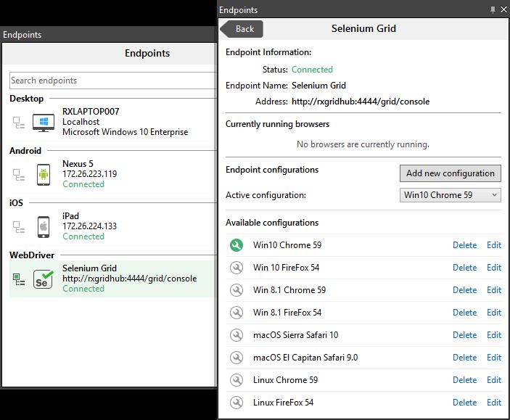510x420 pixels.
Task: Click the iPad Apple device icon
Action: [x=43, y=226]
